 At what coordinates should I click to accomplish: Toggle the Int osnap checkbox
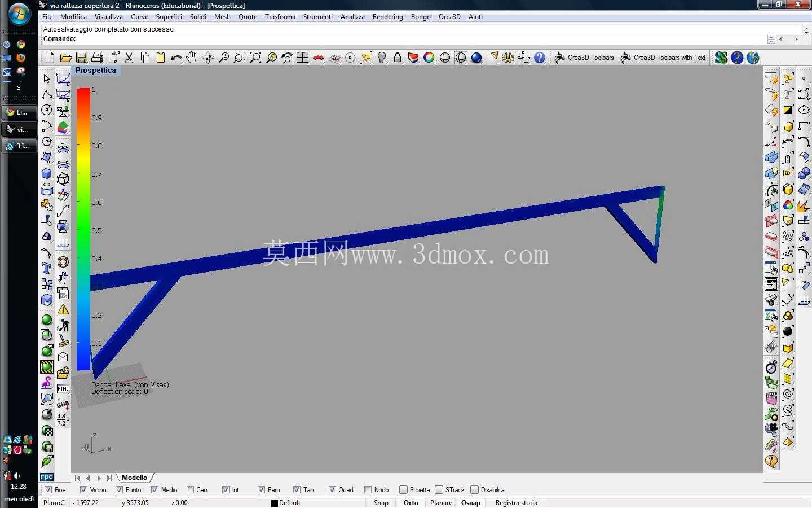pos(226,490)
